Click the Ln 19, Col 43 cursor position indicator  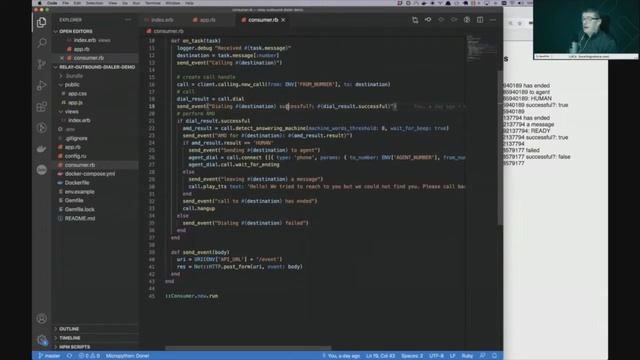(380, 356)
